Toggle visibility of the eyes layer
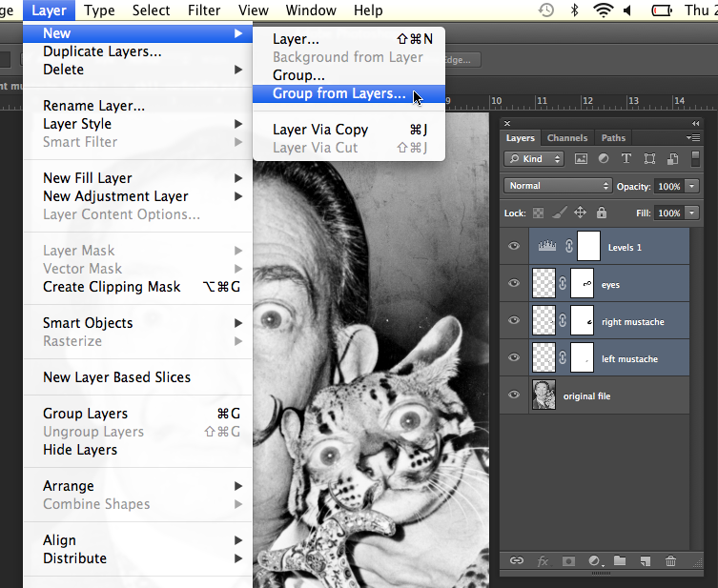Screen dimensions: 718x588 (x=514, y=284)
